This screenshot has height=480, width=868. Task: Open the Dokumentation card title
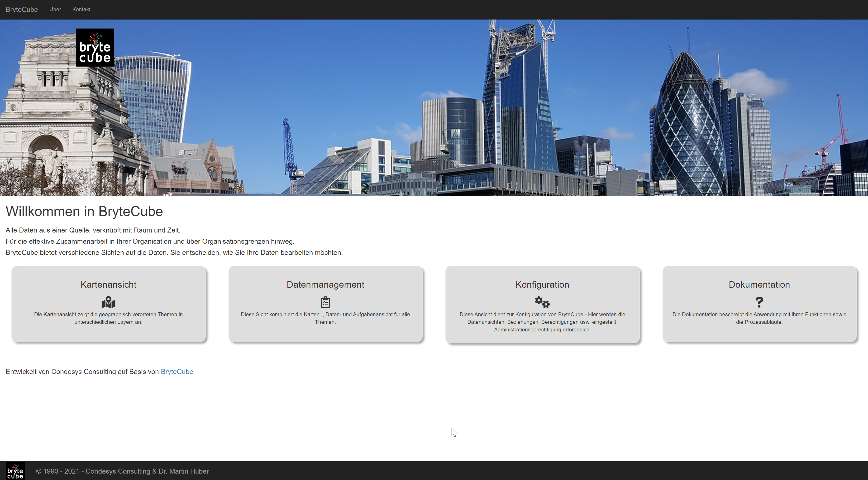click(759, 285)
